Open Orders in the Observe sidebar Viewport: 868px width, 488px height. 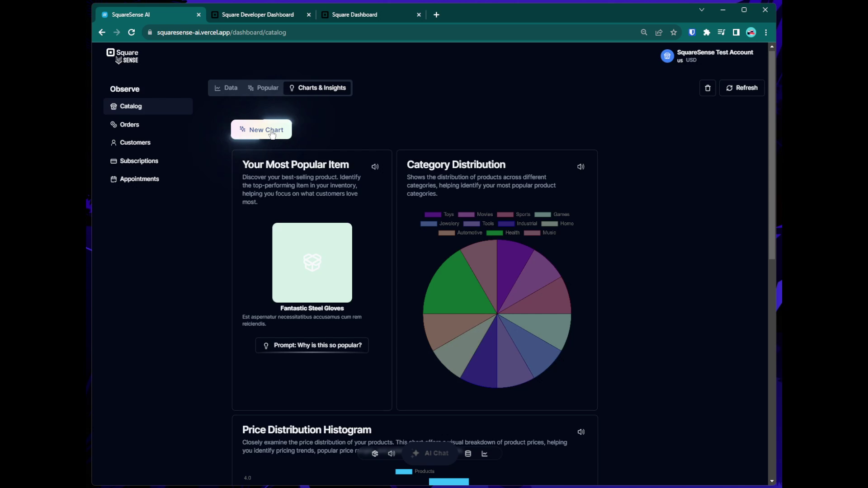(129, 125)
